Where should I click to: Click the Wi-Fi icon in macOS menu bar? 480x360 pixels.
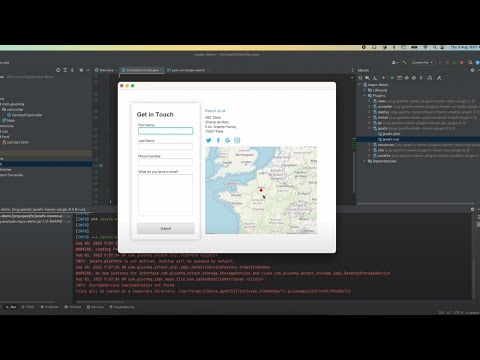coord(425,47)
